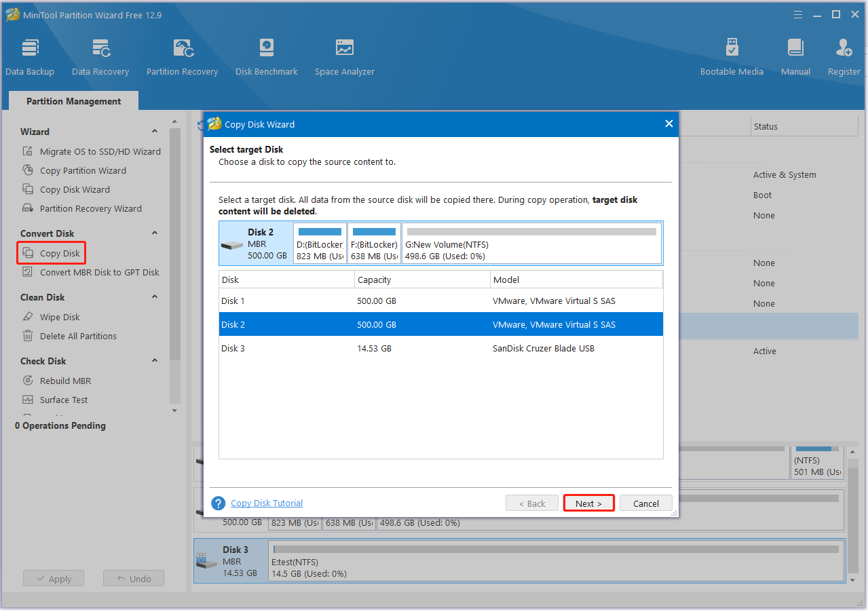The height and width of the screenshot is (612, 868).
Task: Click the Register icon
Action: coord(844,48)
